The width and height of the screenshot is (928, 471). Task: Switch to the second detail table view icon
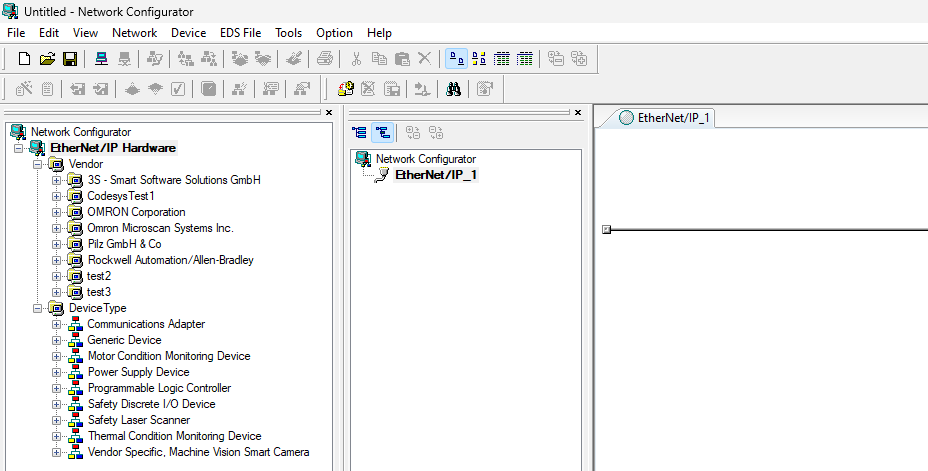[x=524, y=59]
